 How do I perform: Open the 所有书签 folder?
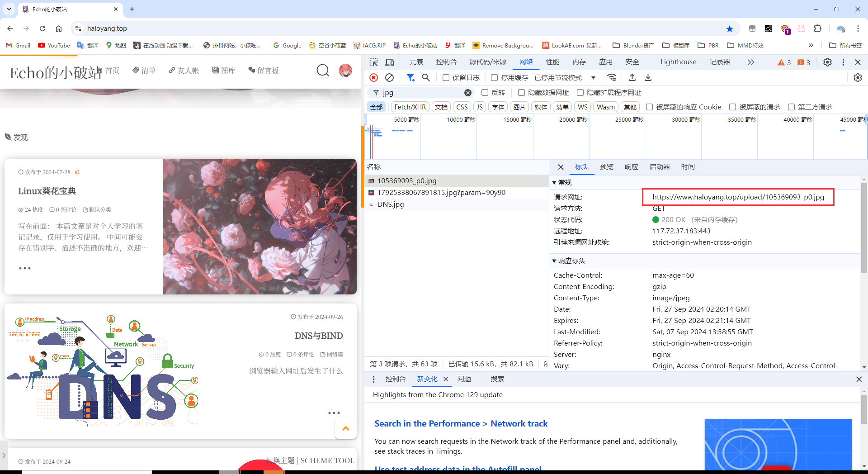[845, 45]
